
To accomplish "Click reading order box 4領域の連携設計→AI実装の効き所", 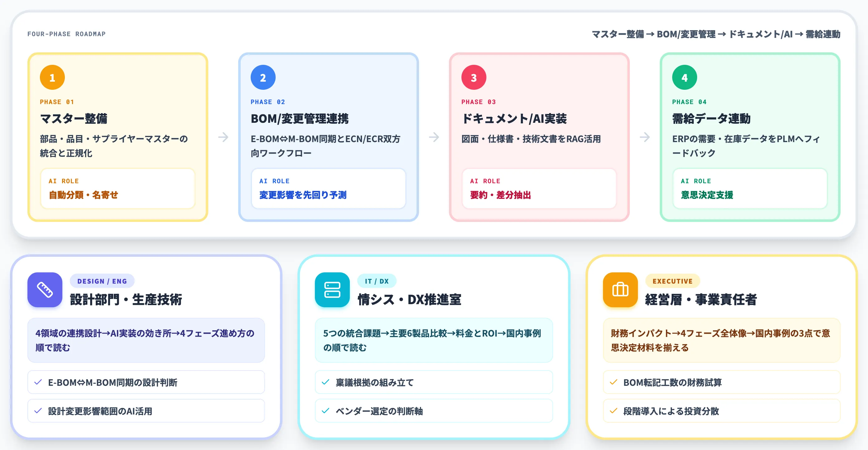I will pos(146,340).
